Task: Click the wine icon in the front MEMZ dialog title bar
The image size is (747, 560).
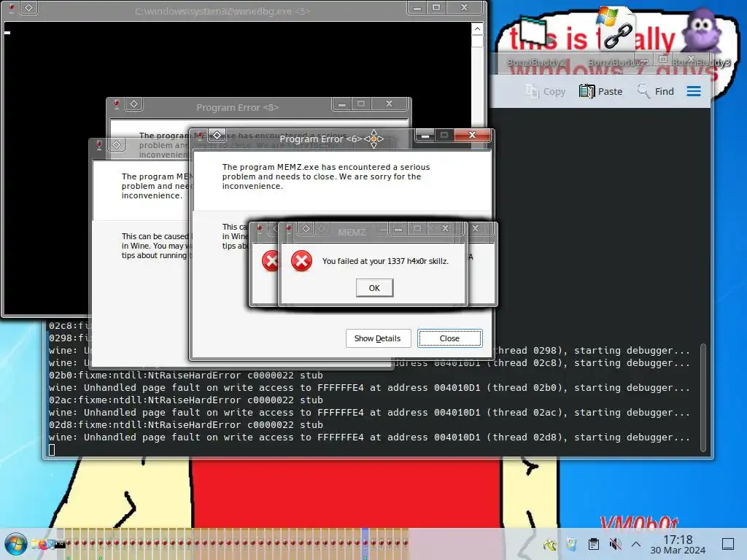Action: [x=289, y=228]
